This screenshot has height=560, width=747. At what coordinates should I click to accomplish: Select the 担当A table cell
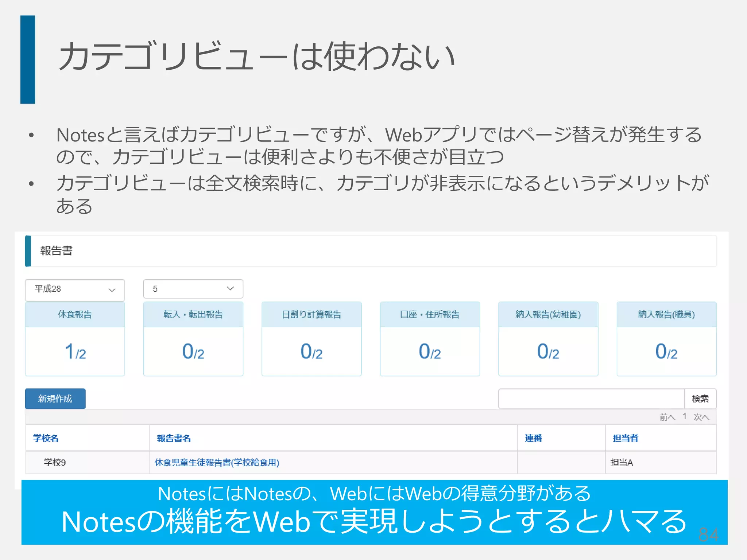point(661,463)
